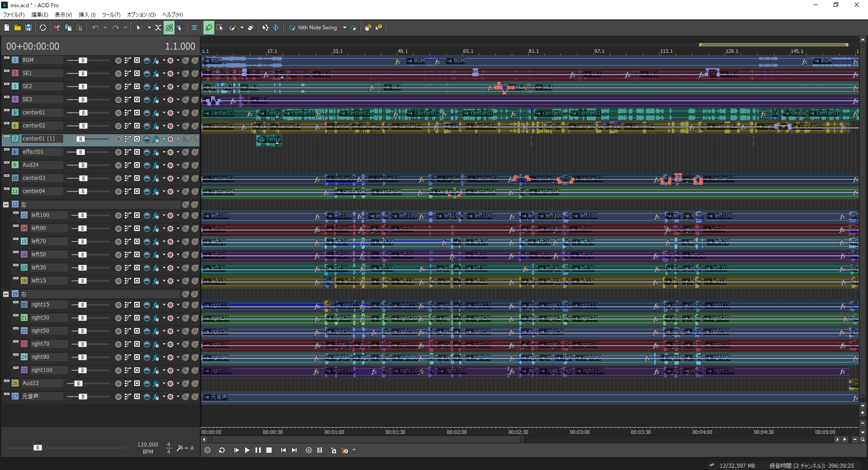
Task: Click the Erase tool in toolbar
Action: (251, 28)
